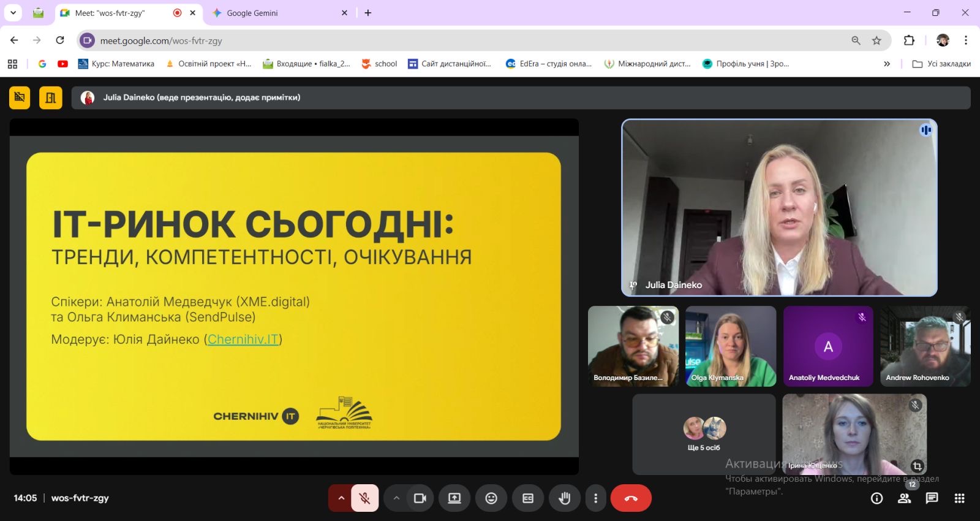Turn on closed captions
This screenshot has height=521, width=980.
coord(528,498)
